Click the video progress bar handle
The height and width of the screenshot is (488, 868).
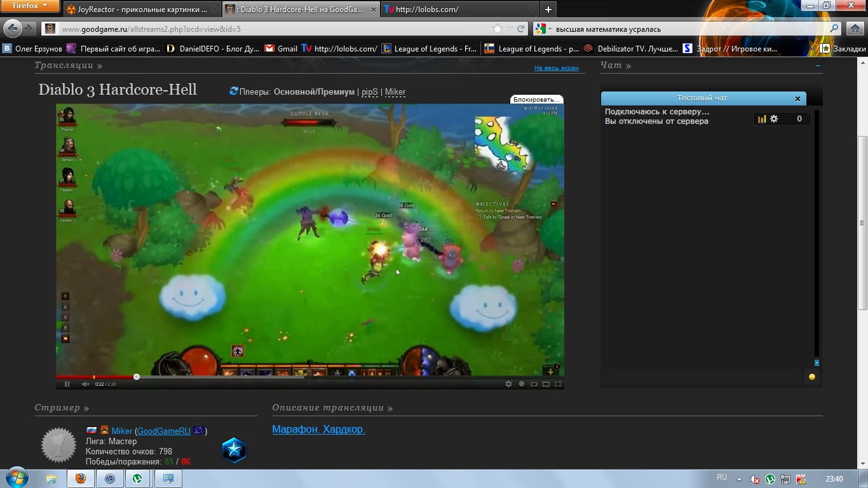tap(137, 377)
